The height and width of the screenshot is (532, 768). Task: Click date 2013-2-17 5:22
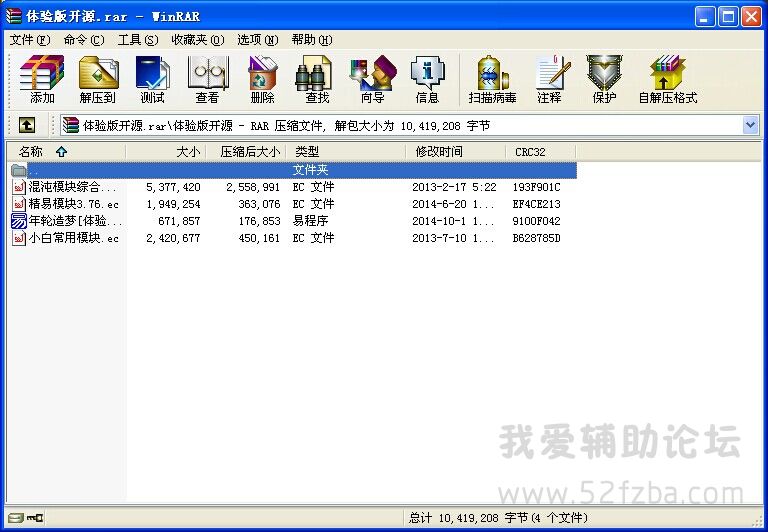[454, 187]
